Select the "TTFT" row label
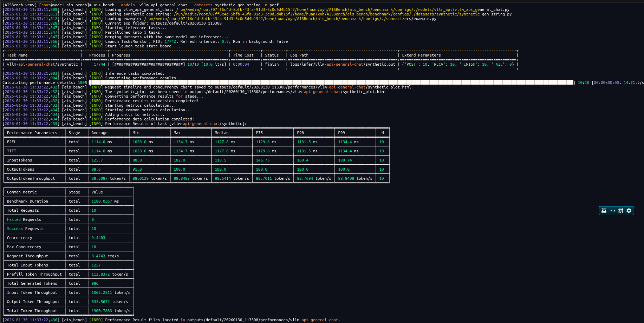This screenshot has height=323, width=644. (x=12, y=151)
